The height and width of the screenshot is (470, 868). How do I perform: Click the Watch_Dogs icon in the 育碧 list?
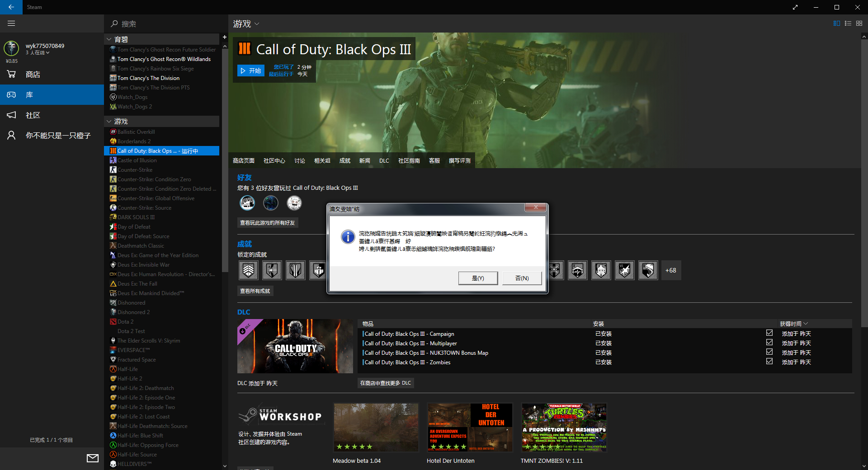(x=113, y=97)
